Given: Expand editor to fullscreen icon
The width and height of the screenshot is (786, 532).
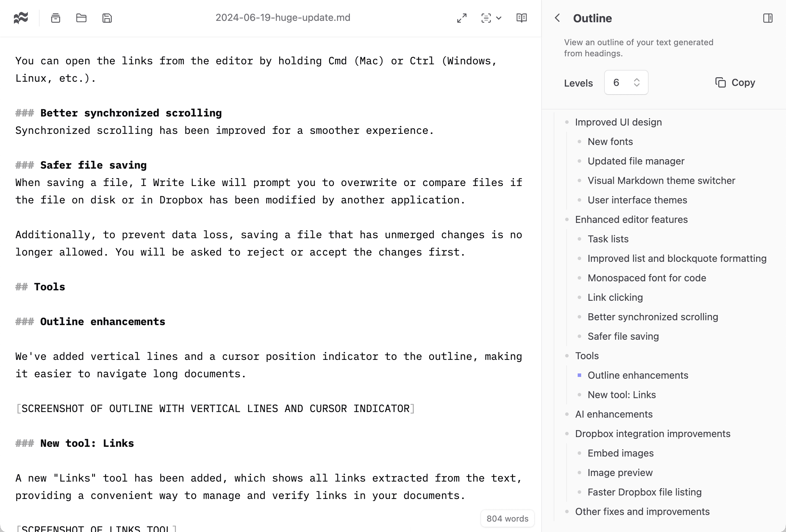Looking at the screenshot, I should [x=462, y=18].
